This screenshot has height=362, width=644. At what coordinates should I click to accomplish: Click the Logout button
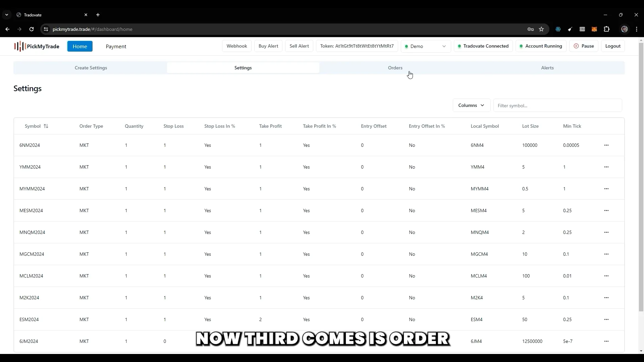pyautogui.click(x=613, y=46)
